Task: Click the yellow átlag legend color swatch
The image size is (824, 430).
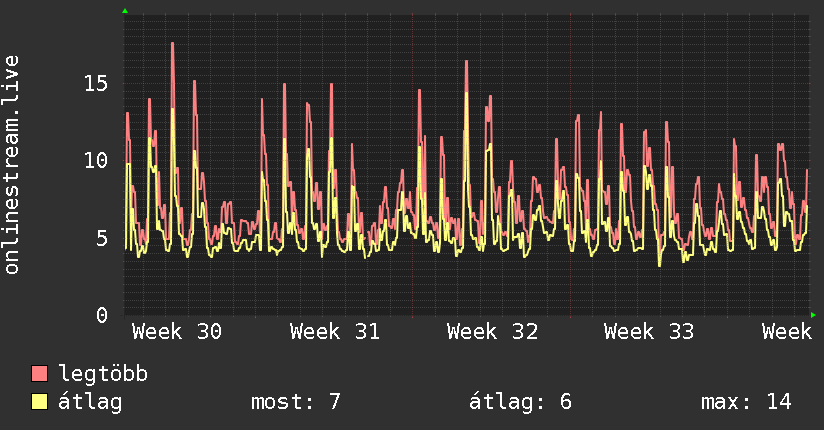Action: [x=39, y=402]
